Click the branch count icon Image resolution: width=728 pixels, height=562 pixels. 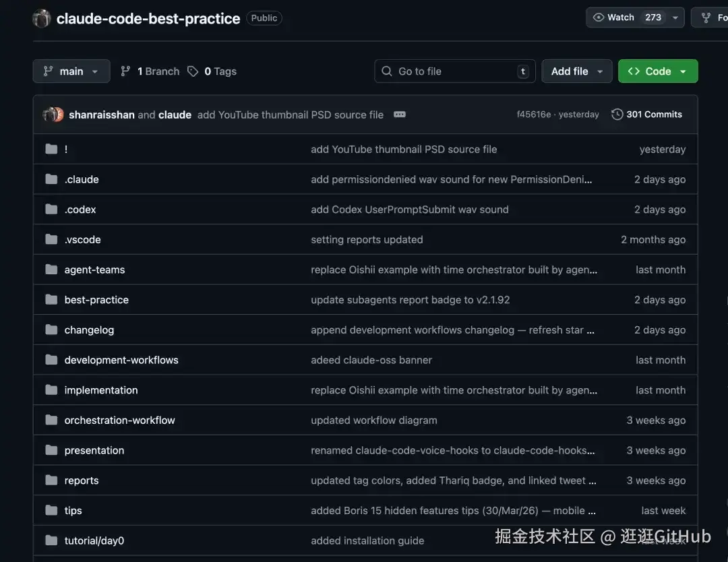125,71
